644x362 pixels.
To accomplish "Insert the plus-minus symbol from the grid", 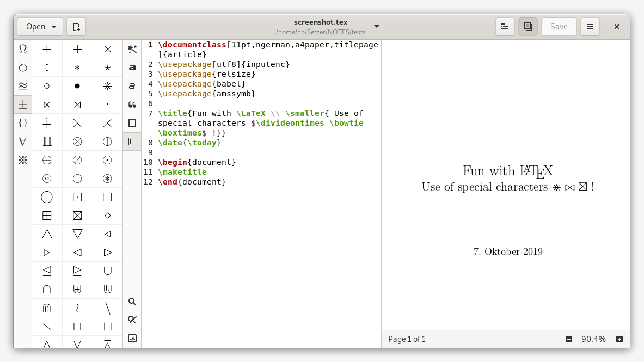I will pyautogui.click(x=47, y=50).
